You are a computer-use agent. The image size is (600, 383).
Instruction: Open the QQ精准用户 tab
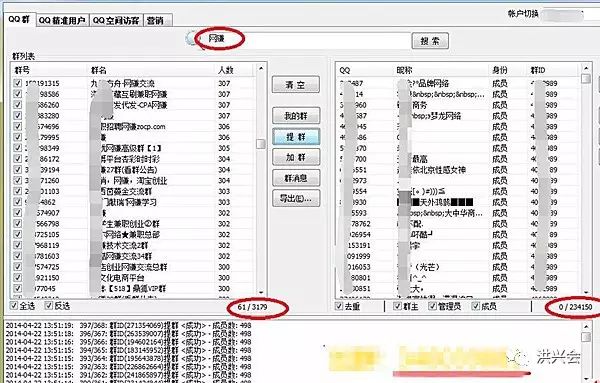click(62, 20)
